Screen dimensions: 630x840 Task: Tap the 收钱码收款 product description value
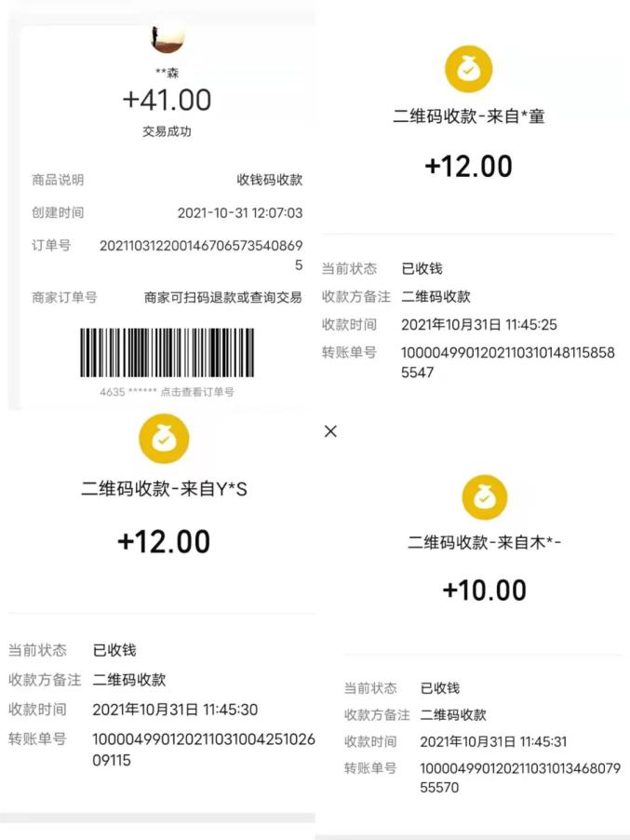point(269,180)
